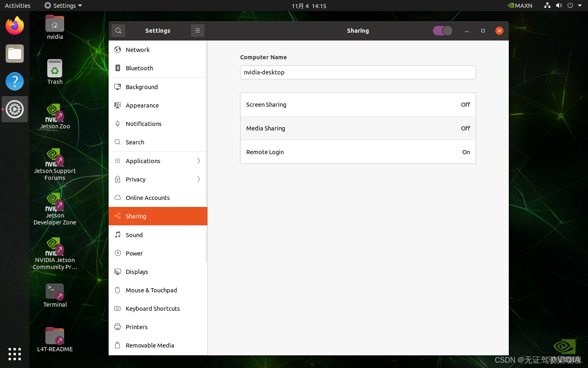Open the system status menu

pyautogui.click(x=563, y=5)
